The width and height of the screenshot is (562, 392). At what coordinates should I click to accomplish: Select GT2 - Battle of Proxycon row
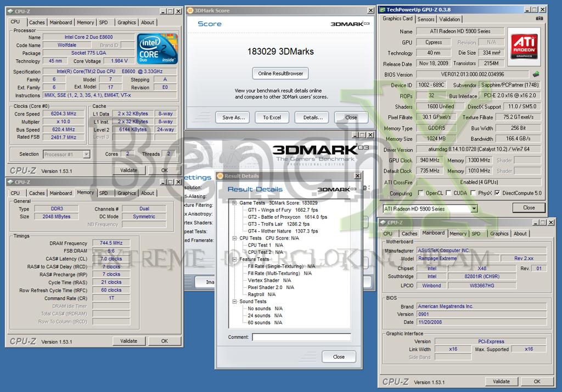tap(288, 217)
